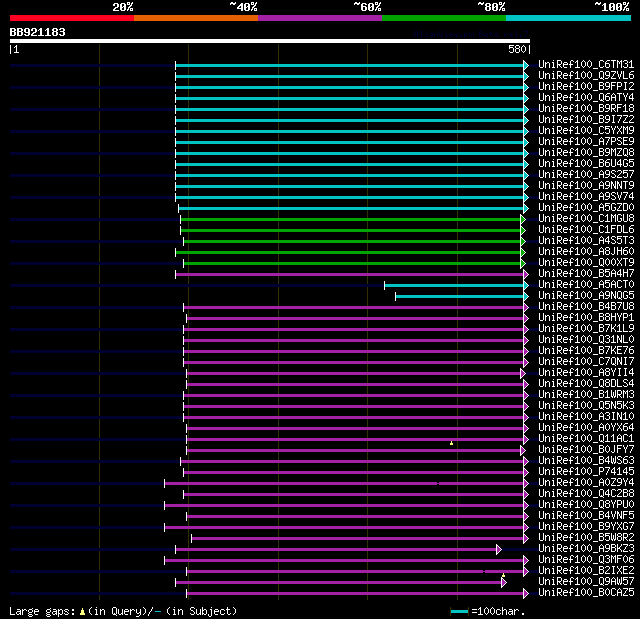
Task: Click the UniRef100_A9NNT9 label
Action: pos(586,186)
